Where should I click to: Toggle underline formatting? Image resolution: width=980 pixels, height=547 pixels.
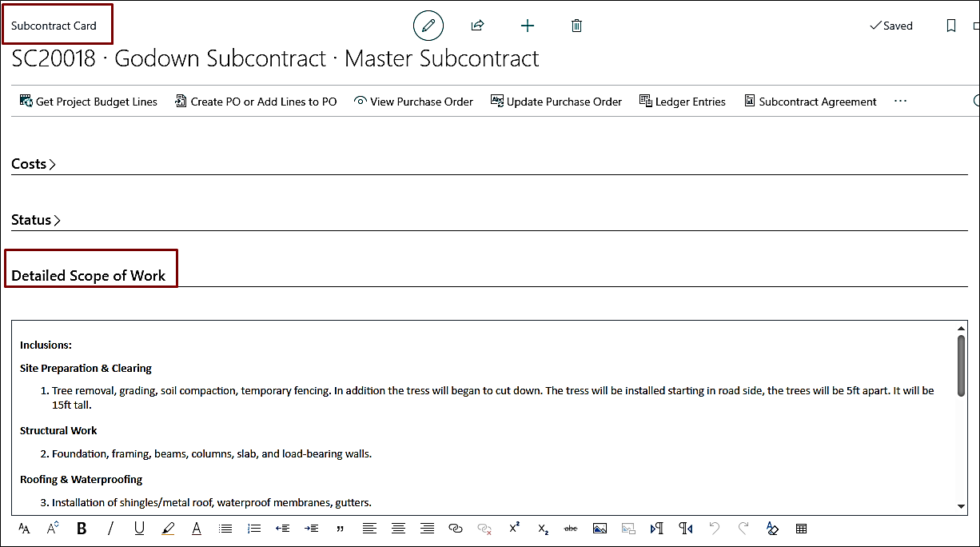coord(139,529)
